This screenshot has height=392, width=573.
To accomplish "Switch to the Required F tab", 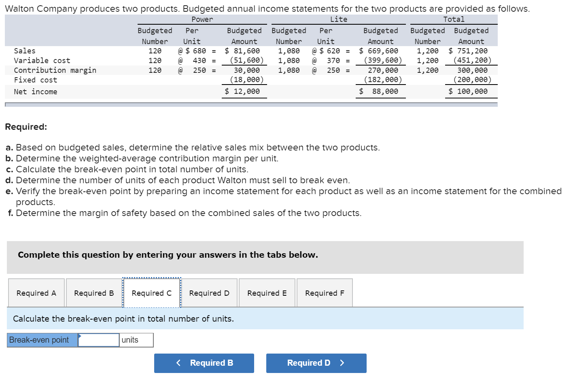I will pos(325,293).
